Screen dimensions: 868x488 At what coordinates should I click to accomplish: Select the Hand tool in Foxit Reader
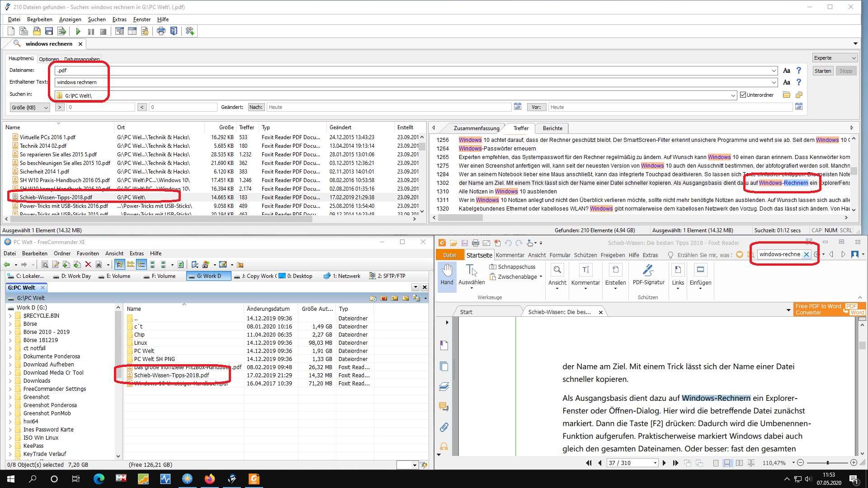point(447,274)
